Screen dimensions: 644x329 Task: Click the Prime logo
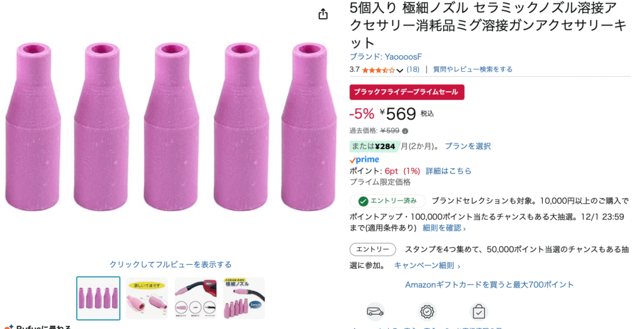[x=365, y=160]
